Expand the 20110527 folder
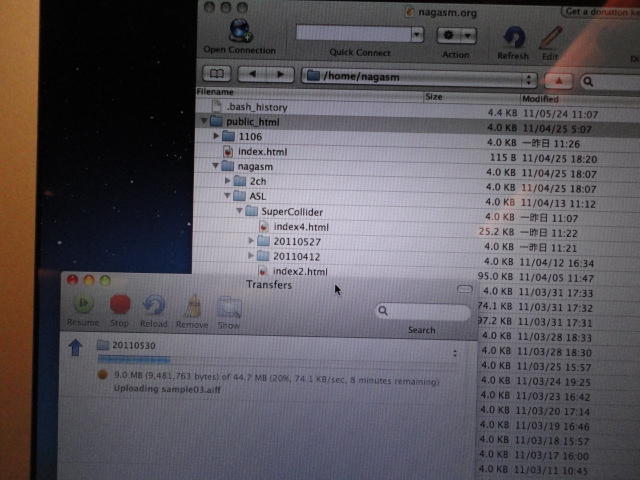640x480 pixels. 251,240
